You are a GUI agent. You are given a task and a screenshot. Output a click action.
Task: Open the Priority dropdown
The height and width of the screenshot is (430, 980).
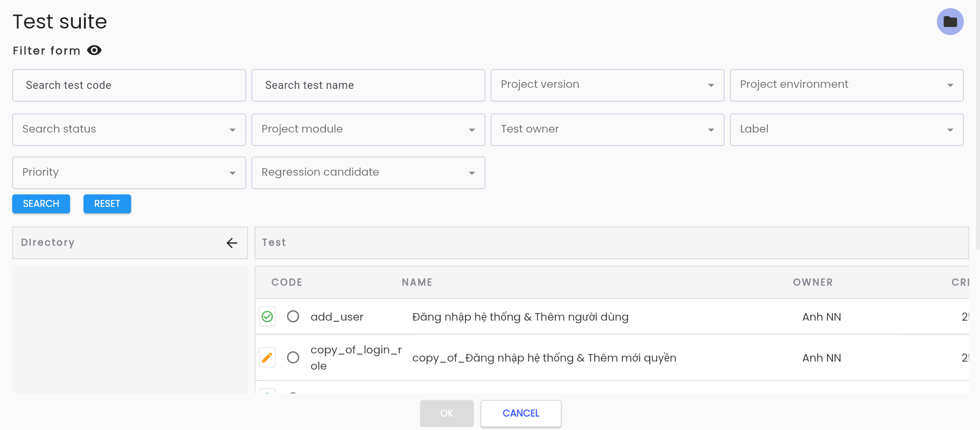(129, 172)
